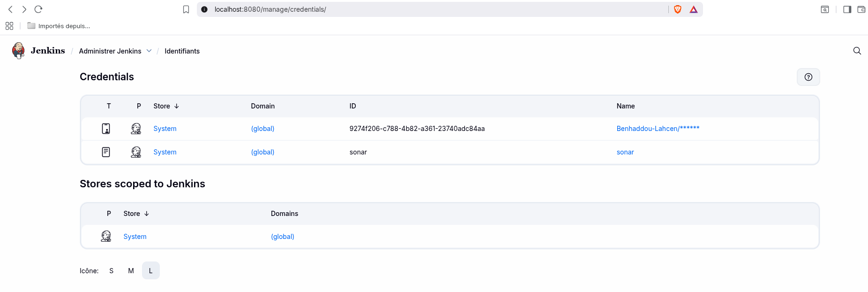Click ID 9274f206-c788-4b82-a361-23740adc84aa
The width and height of the screenshot is (868, 292).
417,129
